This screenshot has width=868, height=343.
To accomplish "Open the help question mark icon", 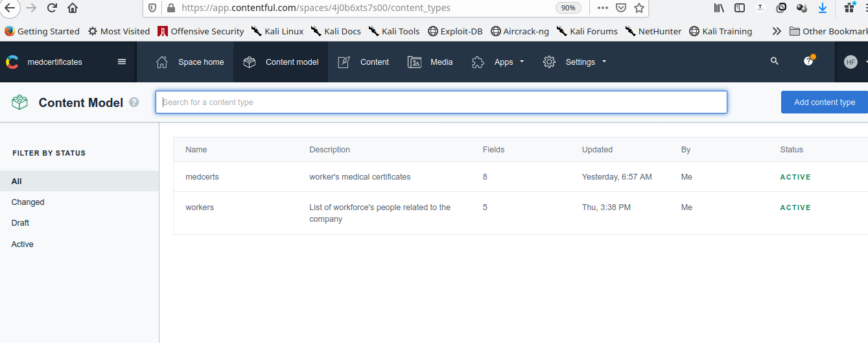I will point(808,61).
